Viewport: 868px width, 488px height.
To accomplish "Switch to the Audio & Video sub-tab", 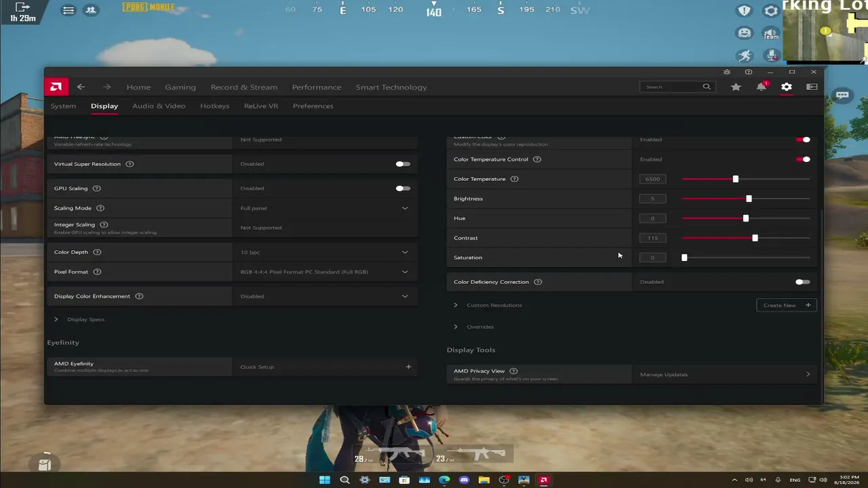I will [x=159, y=106].
